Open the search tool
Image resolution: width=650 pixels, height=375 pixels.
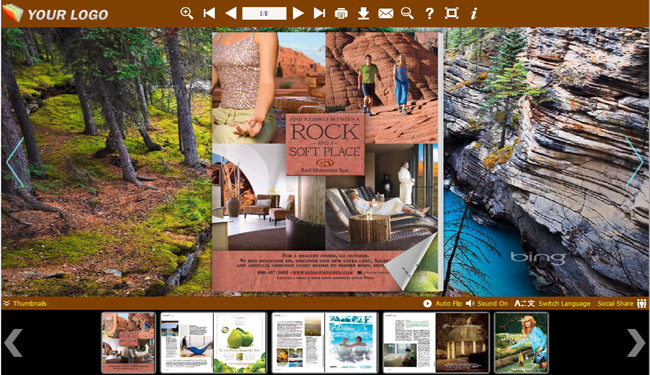point(407,13)
